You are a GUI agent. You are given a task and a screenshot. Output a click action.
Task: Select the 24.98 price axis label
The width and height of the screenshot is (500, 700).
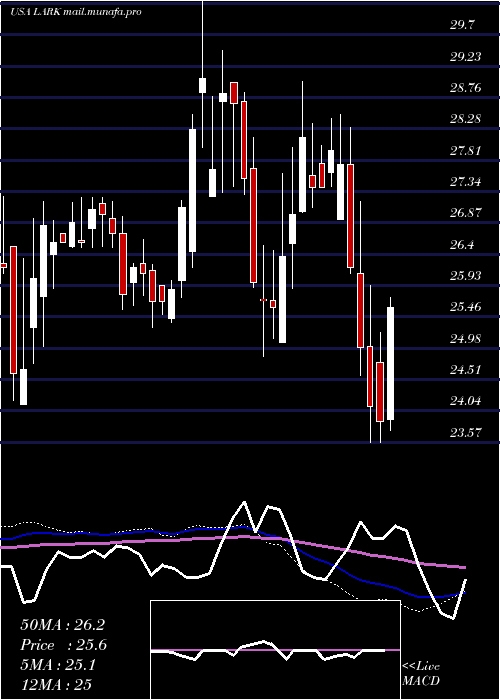[x=465, y=338]
